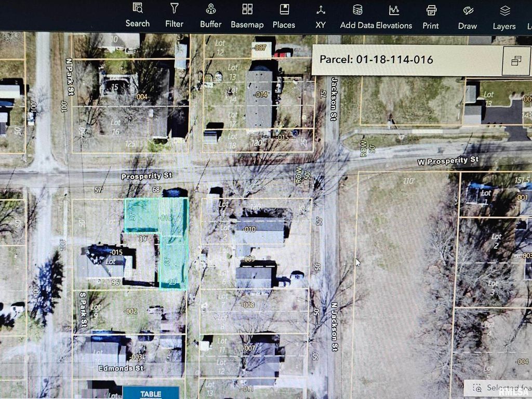
Task: Open the Add Data tool
Action: 357,16
